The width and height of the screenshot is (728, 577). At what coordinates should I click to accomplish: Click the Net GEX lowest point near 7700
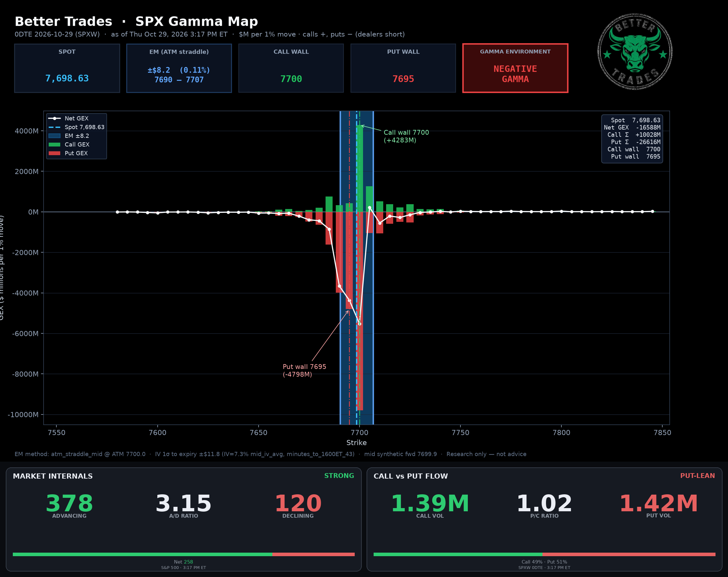point(360,324)
